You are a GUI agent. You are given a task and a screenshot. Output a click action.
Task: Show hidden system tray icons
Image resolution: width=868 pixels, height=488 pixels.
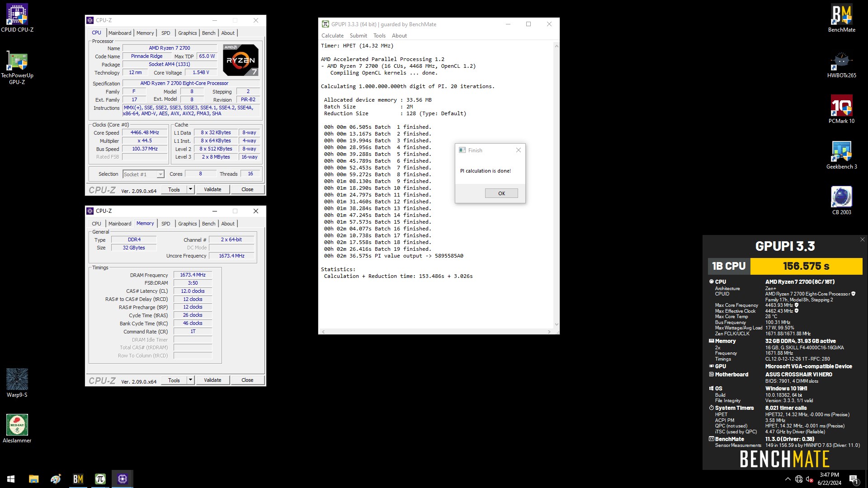point(788,479)
